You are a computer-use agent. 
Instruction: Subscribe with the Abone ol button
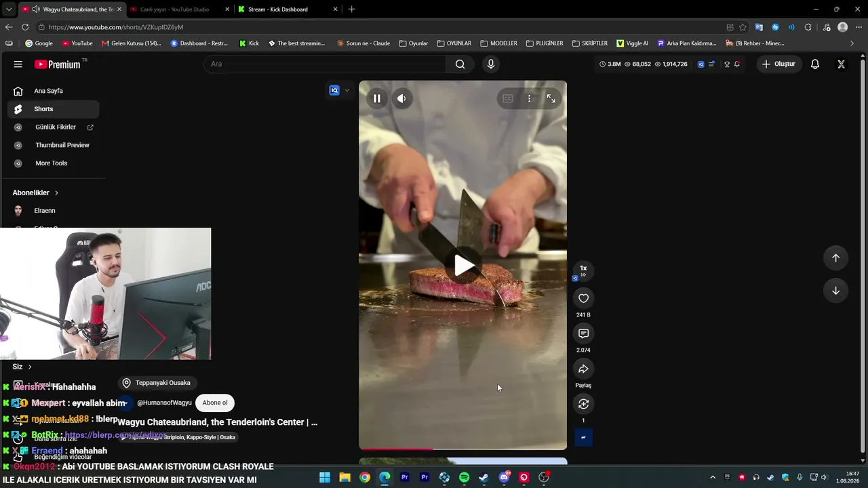click(215, 403)
